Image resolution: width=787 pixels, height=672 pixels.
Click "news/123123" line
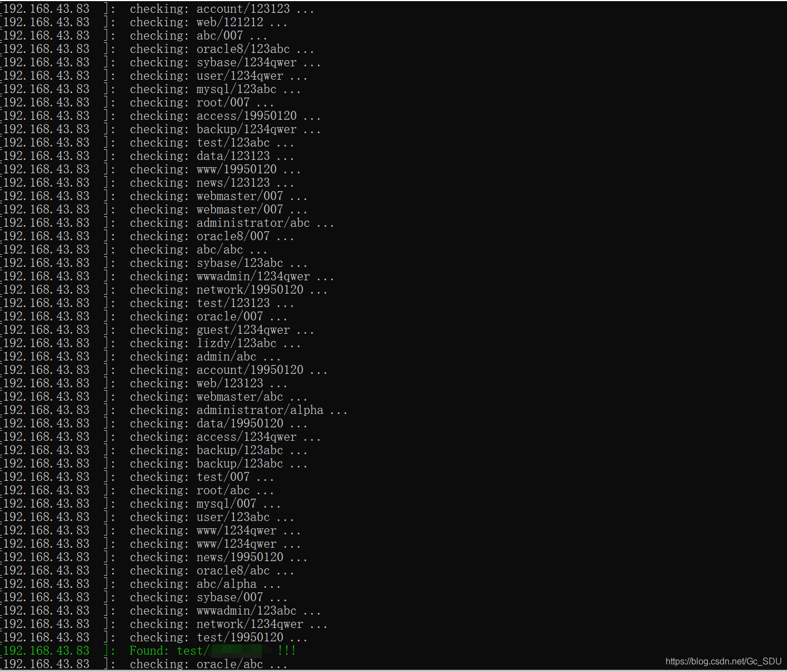coord(148,182)
